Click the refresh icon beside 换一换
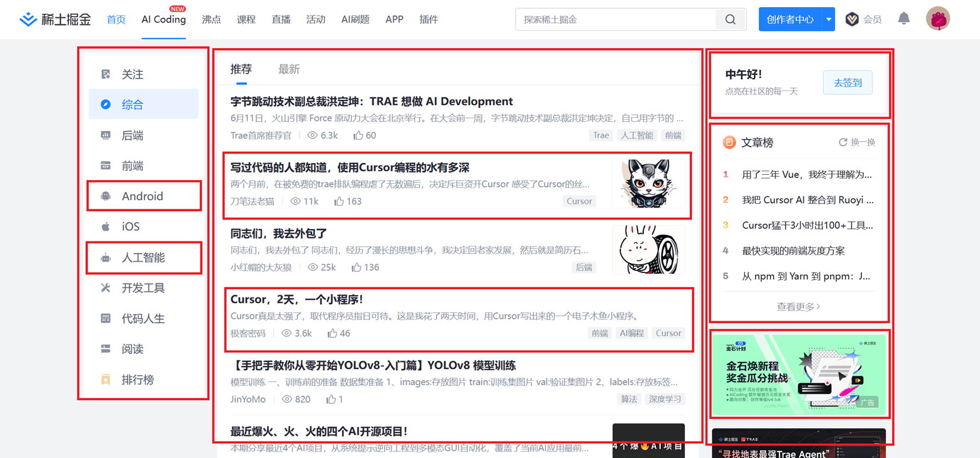 pyautogui.click(x=843, y=142)
